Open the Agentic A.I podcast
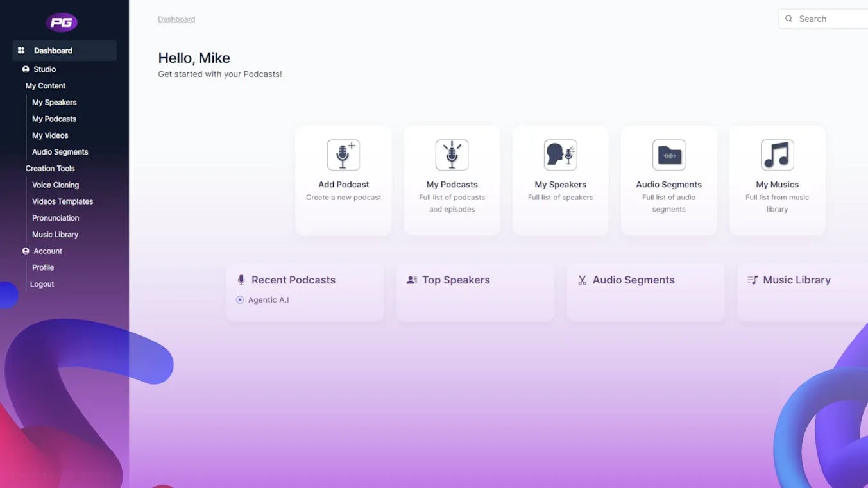The width and height of the screenshot is (868, 488). 268,299
